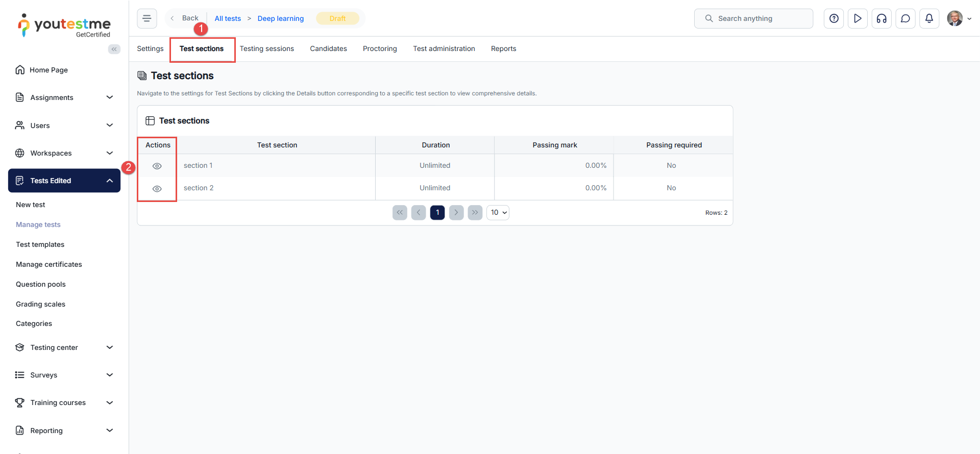The height and width of the screenshot is (454, 980).
Task: Open Question pools in sidebar
Action: 41,284
